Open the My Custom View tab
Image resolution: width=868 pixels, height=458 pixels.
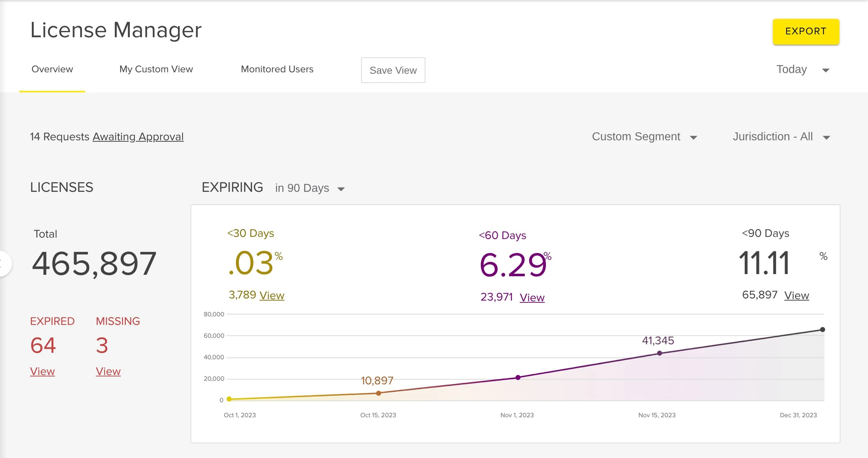[x=156, y=69]
